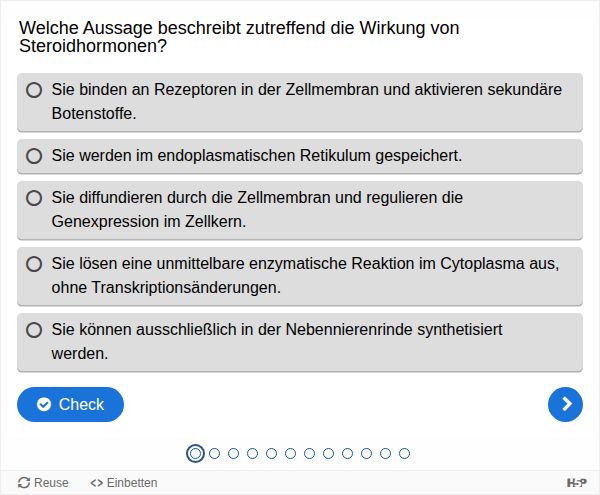Click the Reuse icon in footer
This screenshot has height=495, width=600.
pos(24,483)
